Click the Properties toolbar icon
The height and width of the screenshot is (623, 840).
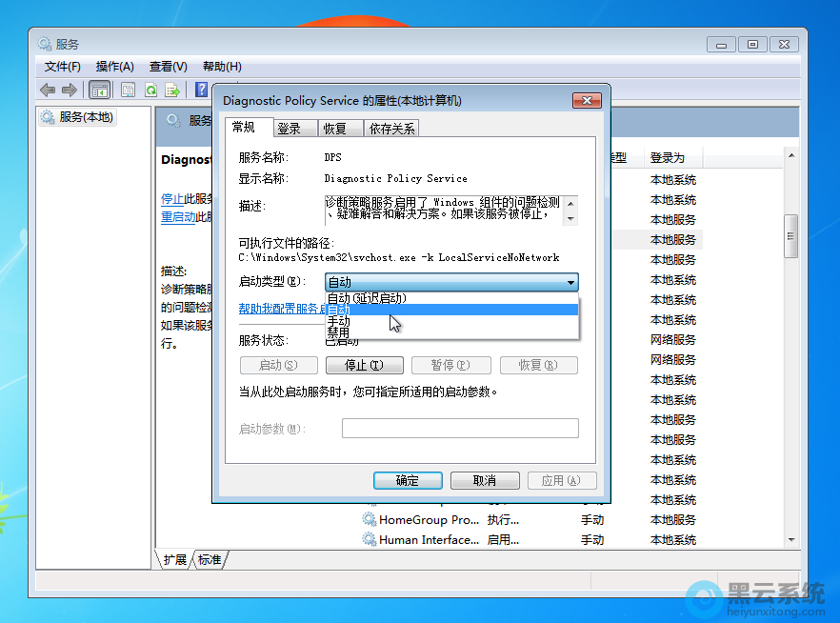[x=128, y=90]
